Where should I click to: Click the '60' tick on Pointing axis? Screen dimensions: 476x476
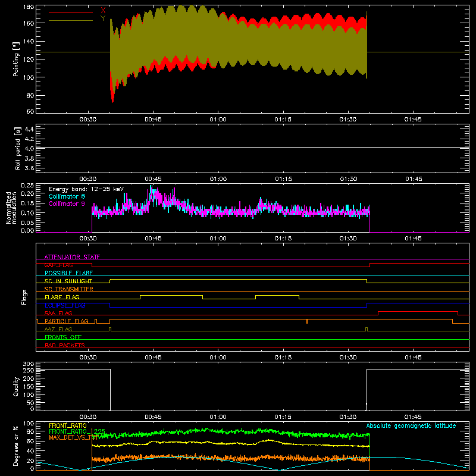tap(30, 111)
